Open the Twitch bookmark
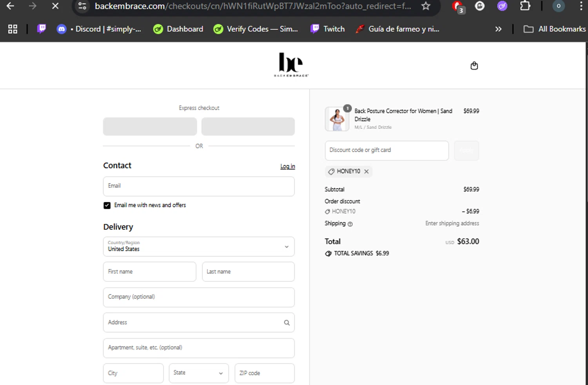Image resolution: width=588 pixels, height=385 pixels. tap(328, 29)
